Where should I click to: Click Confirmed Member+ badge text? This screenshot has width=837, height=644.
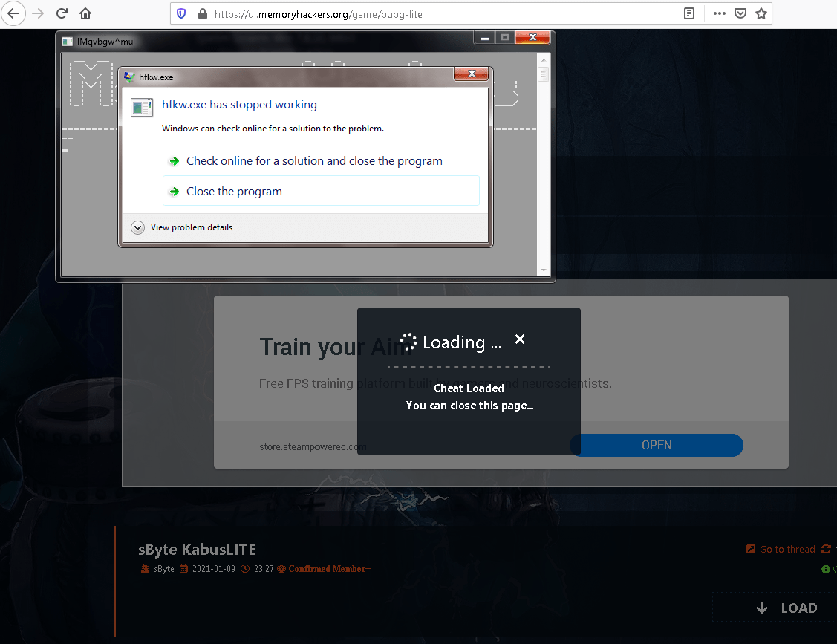click(329, 569)
